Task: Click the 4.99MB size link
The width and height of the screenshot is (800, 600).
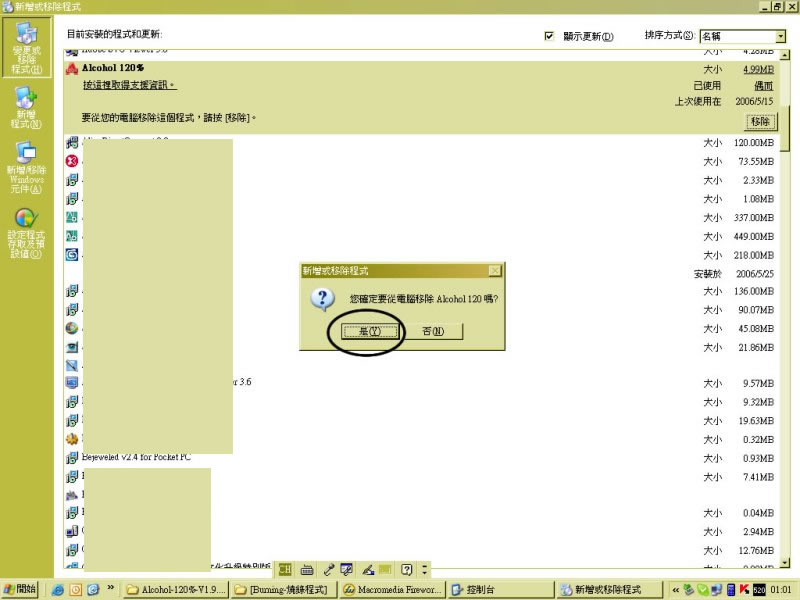Action: (x=758, y=69)
